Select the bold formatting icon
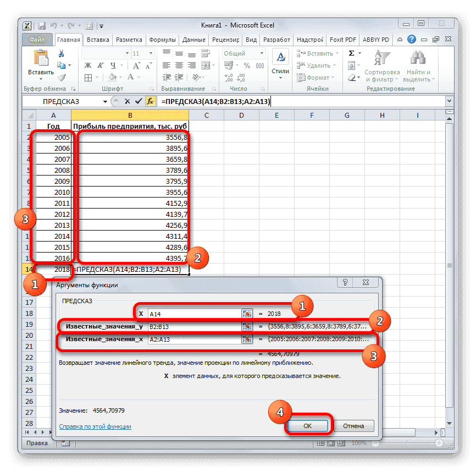476x471 pixels. pyautogui.click(x=88, y=64)
